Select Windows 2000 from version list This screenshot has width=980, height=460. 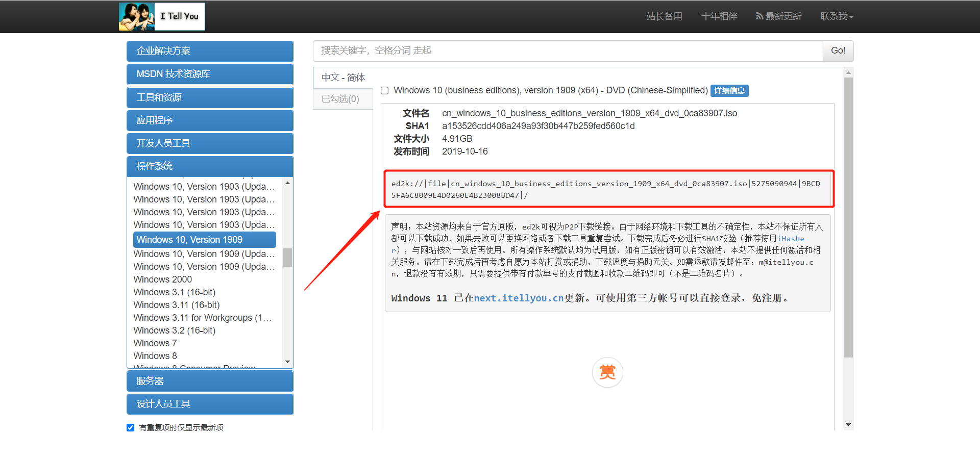tap(162, 279)
